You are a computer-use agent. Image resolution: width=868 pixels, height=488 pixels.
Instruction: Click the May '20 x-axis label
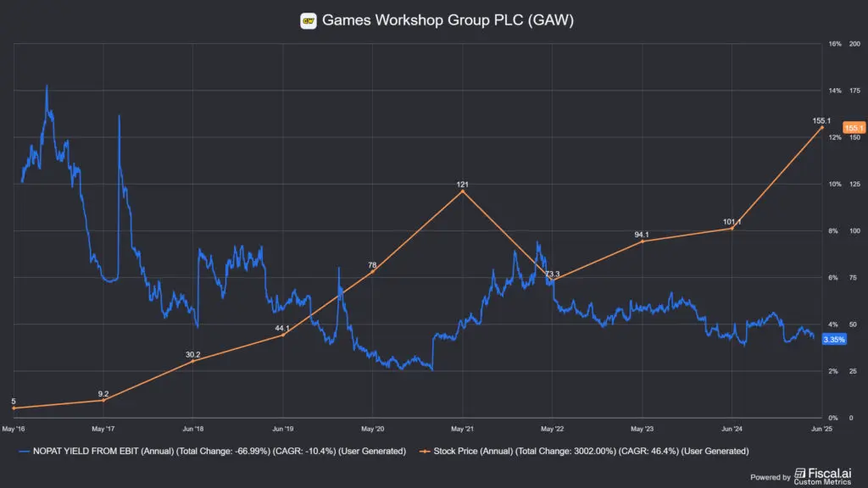pos(373,429)
